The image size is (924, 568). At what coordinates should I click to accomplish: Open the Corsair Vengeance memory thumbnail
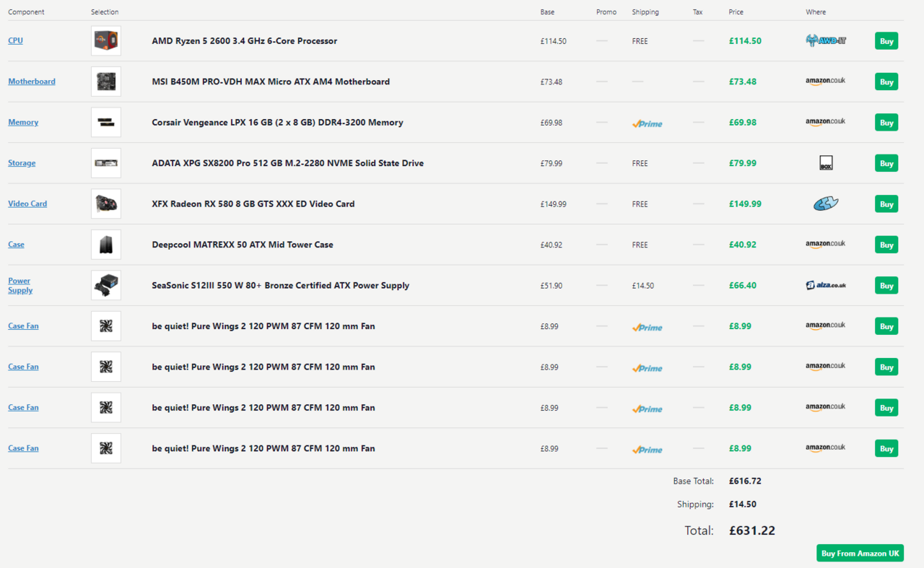click(x=106, y=122)
